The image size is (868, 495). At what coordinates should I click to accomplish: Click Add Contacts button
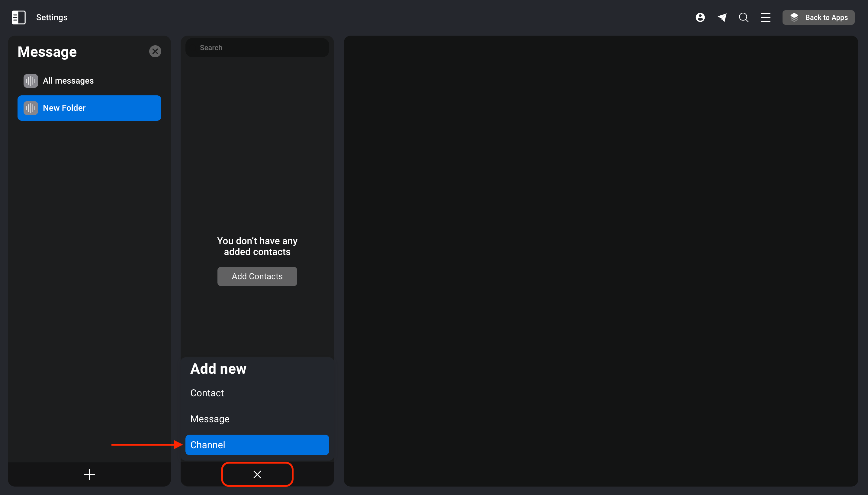257,276
